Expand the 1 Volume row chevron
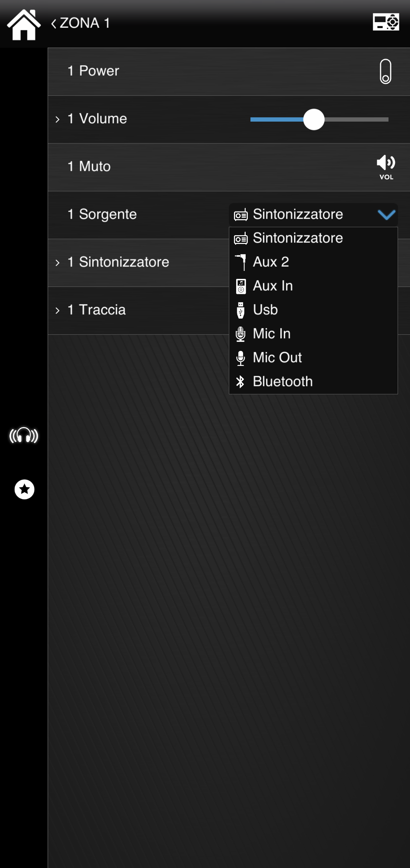The height and width of the screenshot is (868, 410). (x=57, y=119)
